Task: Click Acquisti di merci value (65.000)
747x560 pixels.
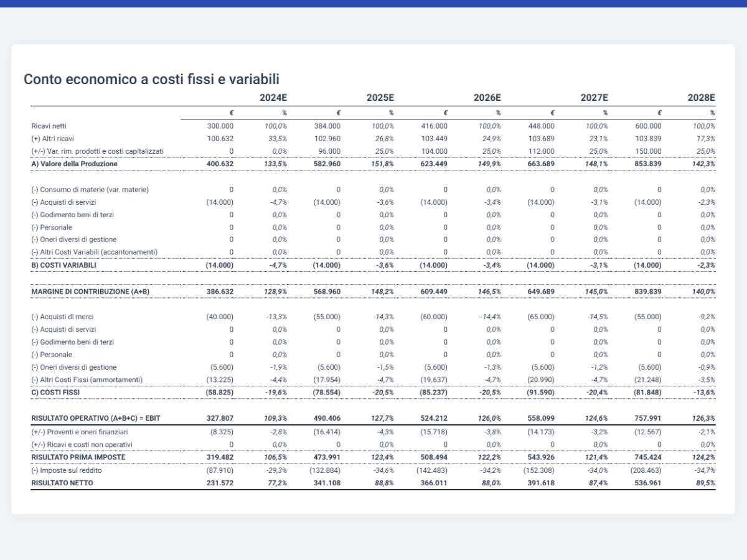Action: tap(541, 317)
